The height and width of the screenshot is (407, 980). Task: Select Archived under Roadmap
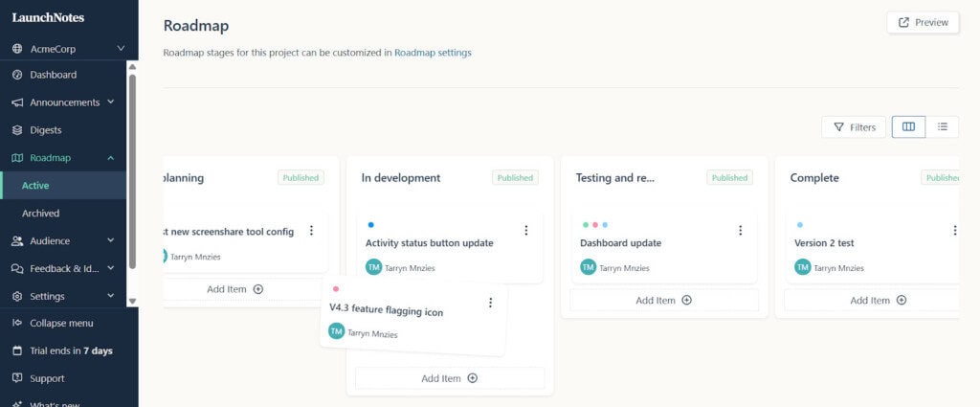41,214
